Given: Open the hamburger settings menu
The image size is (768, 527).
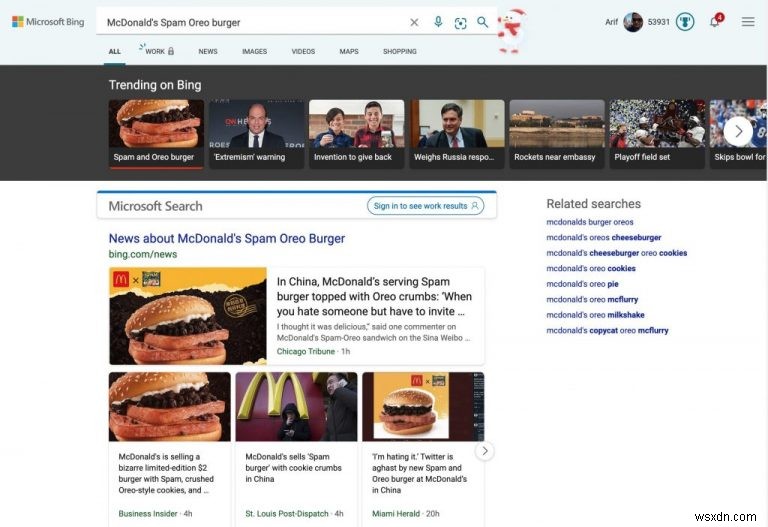Looking at the screenshot, I should (x=748, y=22).
